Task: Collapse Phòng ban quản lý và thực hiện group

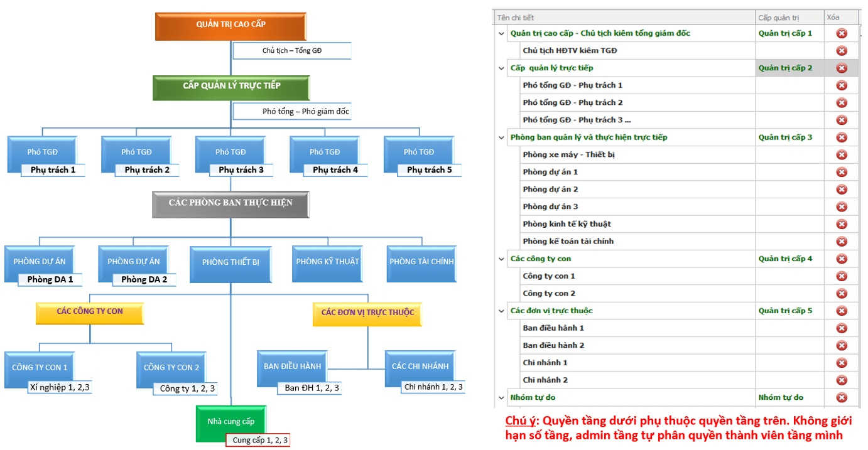Action: point(501,137)
